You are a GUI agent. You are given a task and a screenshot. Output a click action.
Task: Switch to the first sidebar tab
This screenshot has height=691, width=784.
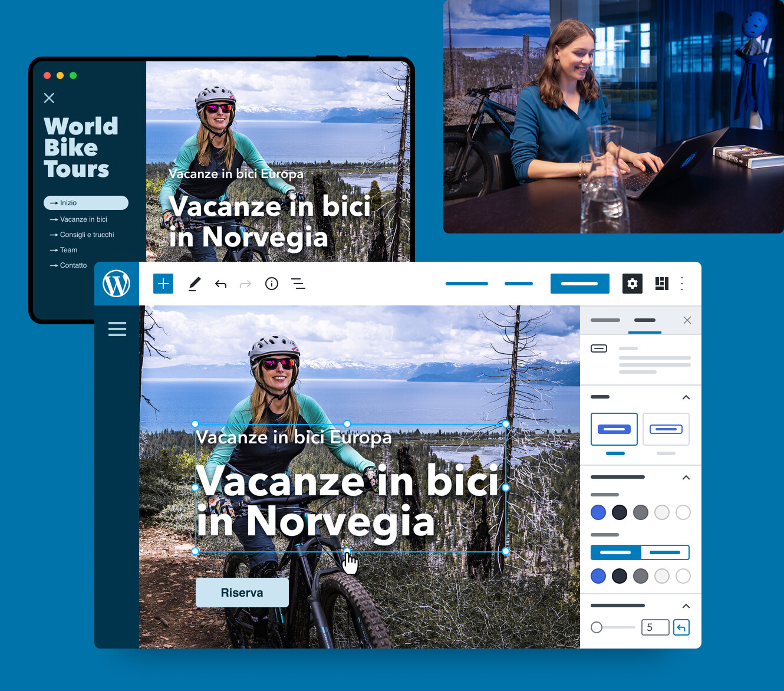[605, 320]
